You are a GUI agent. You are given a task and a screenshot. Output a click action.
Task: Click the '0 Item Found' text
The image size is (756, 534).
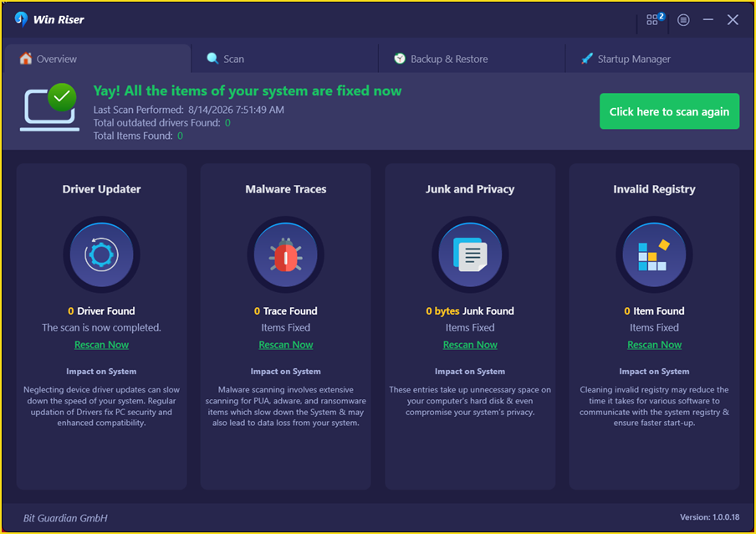coord(654,311)
